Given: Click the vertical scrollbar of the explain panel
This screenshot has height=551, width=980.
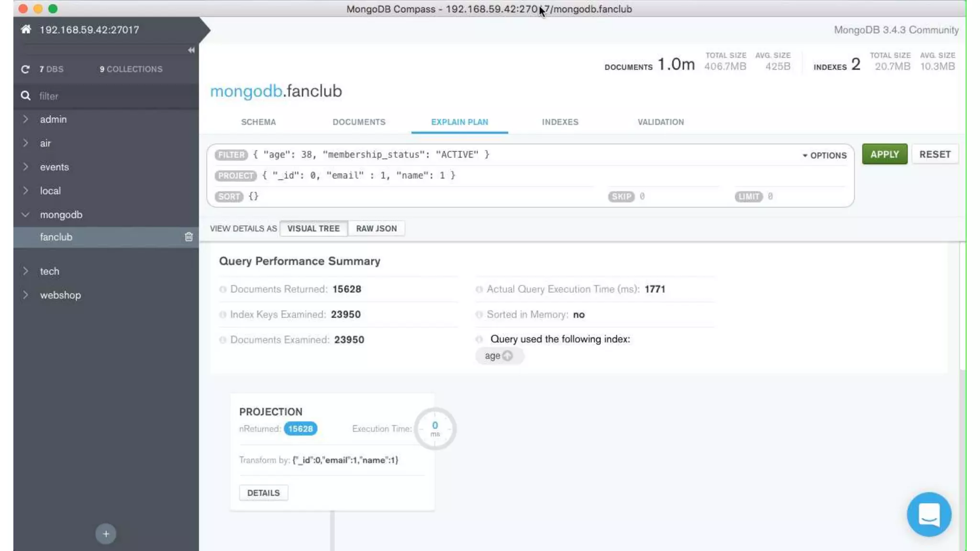Looking at the screenshot, I should click(x=962, y=306).
